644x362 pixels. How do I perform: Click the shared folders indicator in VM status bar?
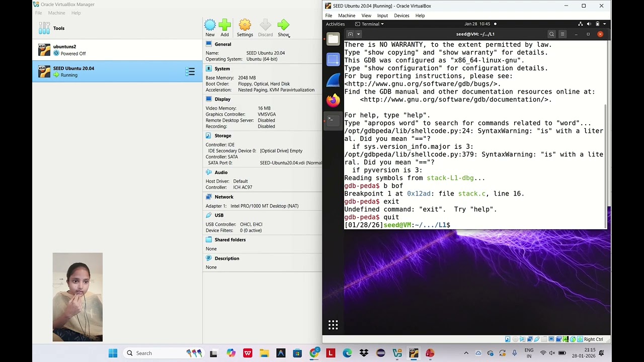click(x=544, y=339)
